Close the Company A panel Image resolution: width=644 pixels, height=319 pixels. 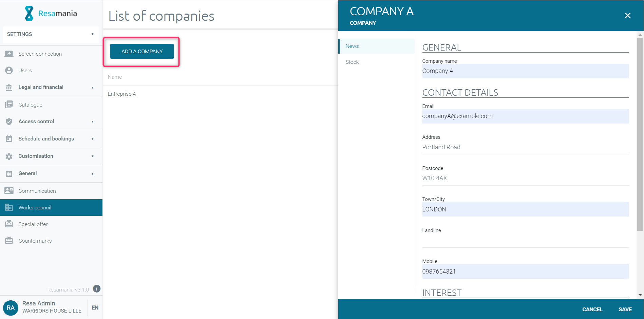pyautogui.click(x=627, y=16)
